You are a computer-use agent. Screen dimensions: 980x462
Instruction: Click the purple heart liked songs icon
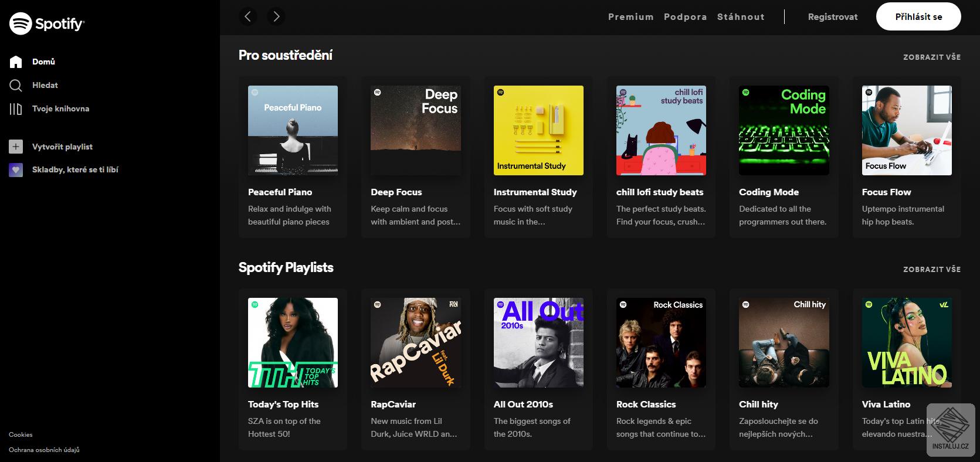pos(16,169)
